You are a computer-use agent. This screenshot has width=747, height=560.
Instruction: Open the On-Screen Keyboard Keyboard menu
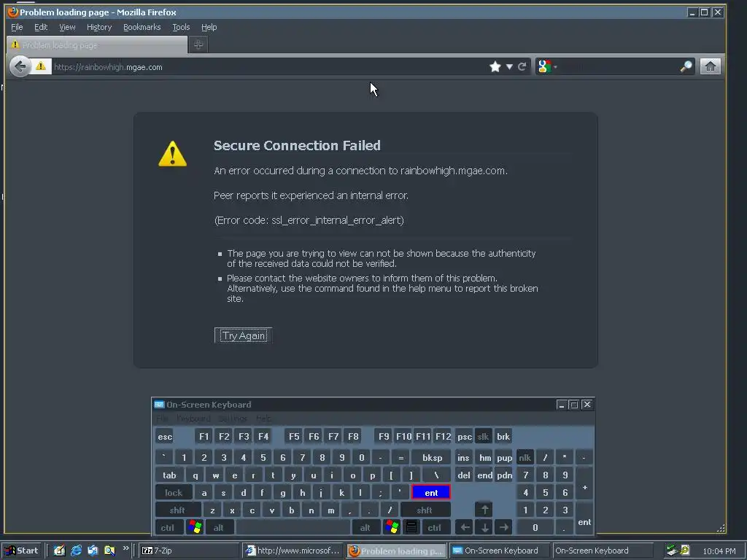tap(193, 419)
